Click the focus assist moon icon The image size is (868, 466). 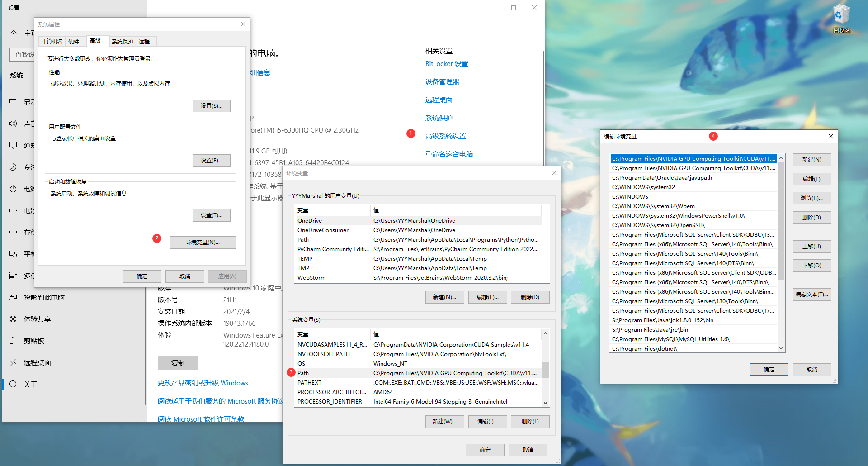[13, 167]
